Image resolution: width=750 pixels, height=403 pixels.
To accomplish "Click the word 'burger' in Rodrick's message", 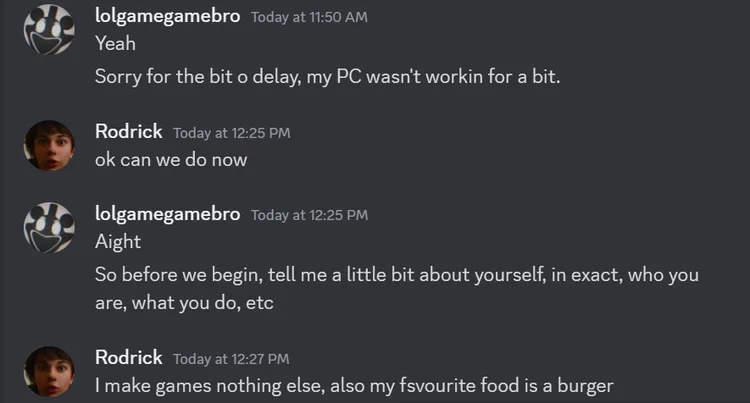I will point(586,385).
